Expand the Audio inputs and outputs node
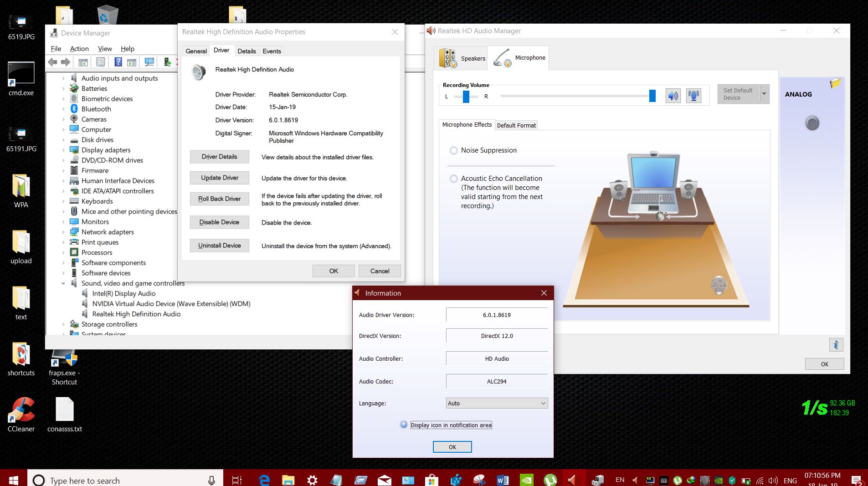 [63, 78]
